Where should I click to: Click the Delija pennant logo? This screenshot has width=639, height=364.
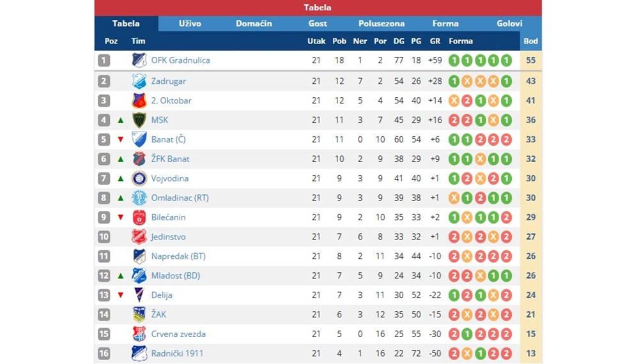pyautogui.click(x=139, y=295)
